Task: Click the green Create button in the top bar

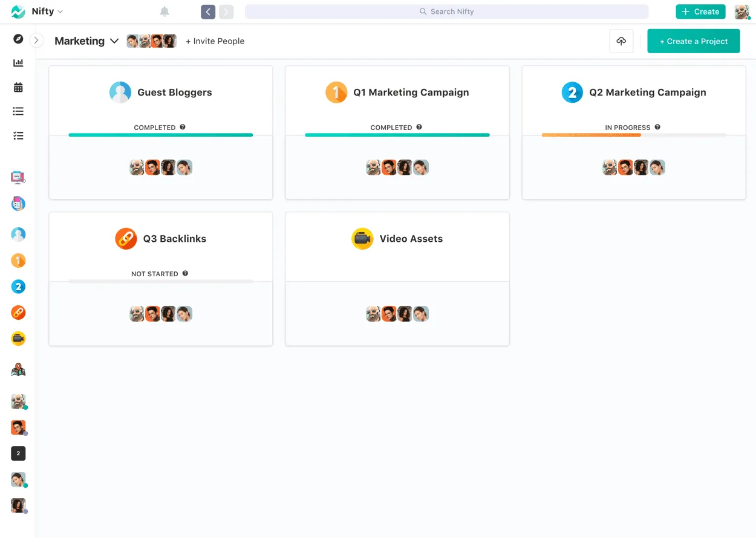Action: (700, 11)
